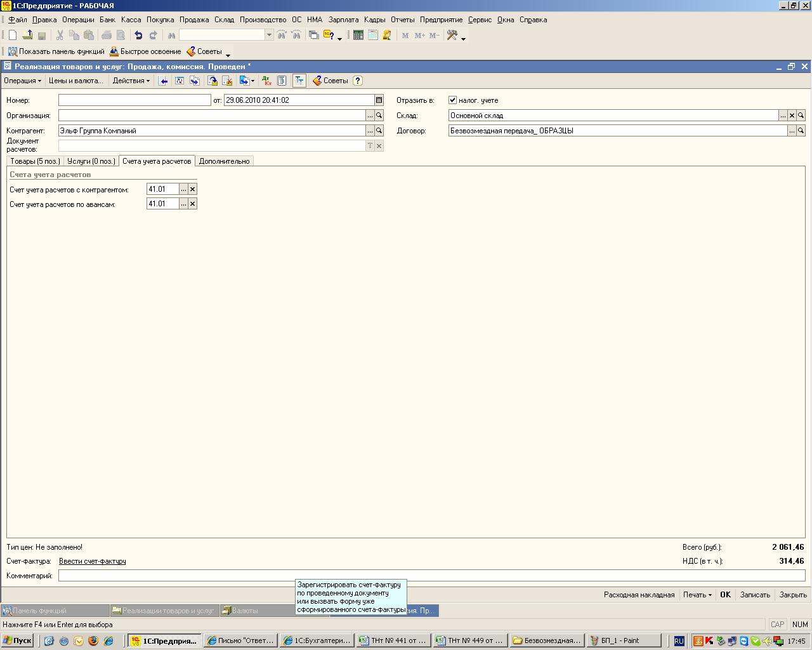This screenshot has height=650, width=812.
Task: Open selection list for Договор field
Action: [792, 131]
